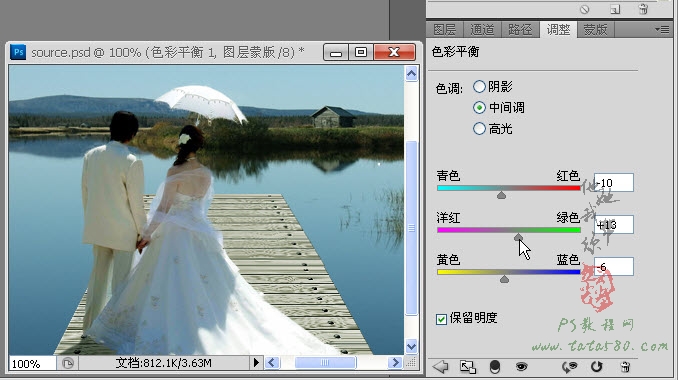
Task: Minimize the source.psd document window
Action: pos(336,53)
